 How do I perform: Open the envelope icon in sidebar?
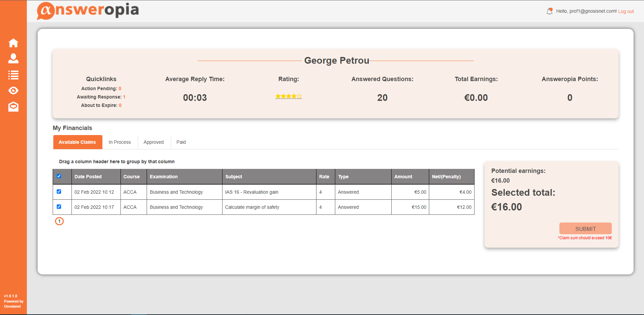pyautogui.click(x=13, y=107)
